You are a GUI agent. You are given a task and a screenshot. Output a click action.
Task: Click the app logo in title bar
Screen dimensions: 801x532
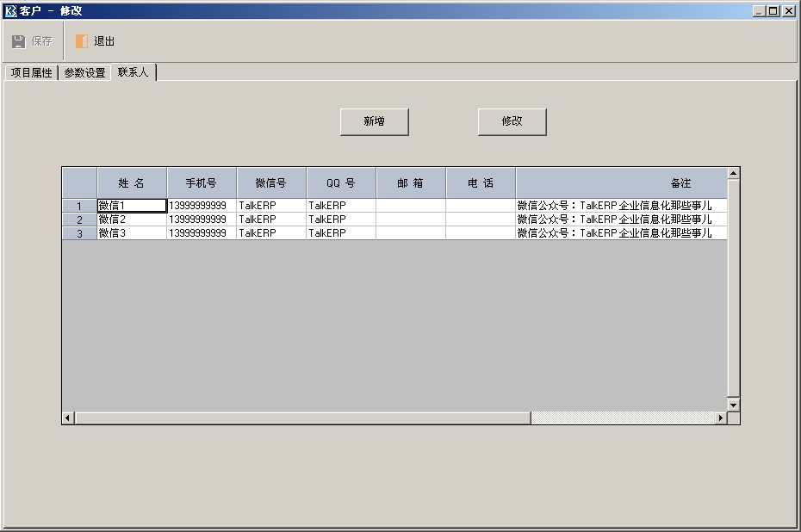tap(10, 10)
